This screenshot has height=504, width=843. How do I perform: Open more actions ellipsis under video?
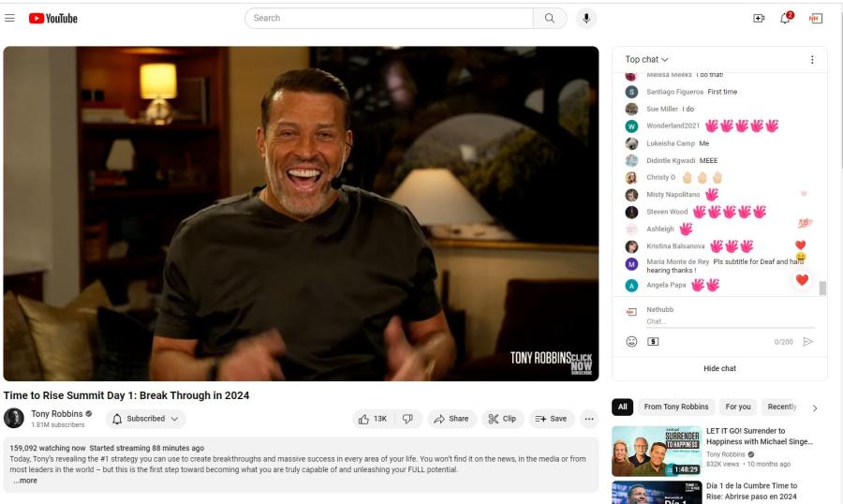point(589,419)
